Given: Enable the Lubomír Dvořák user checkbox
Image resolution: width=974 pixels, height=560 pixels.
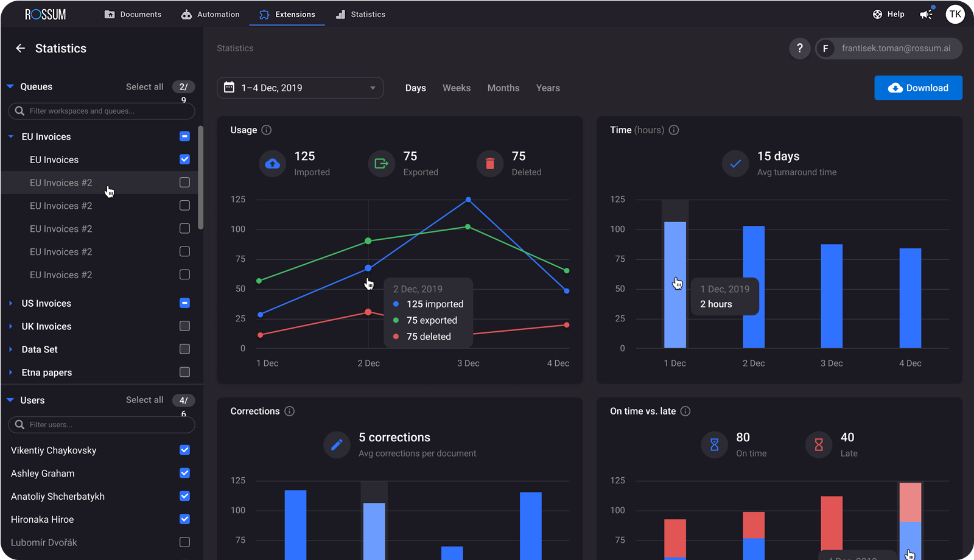Looking at the screenshot, I should click(185, 542).
